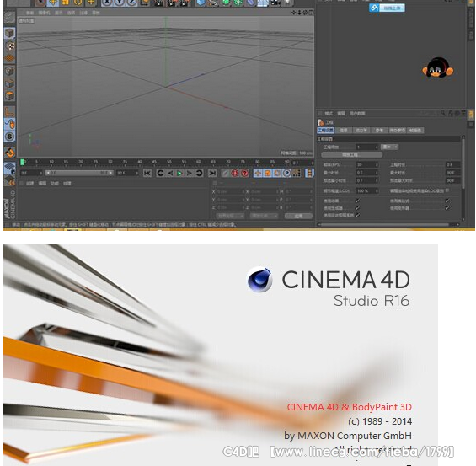Toggle Position keyframing icon in timeline bar
The height and width of the screenshot is (466, 476).
258,173
